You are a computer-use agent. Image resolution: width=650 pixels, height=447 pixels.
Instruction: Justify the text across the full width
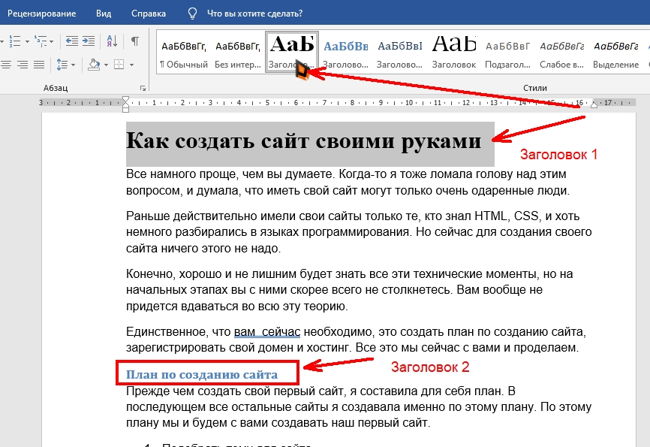coord(39,65)
